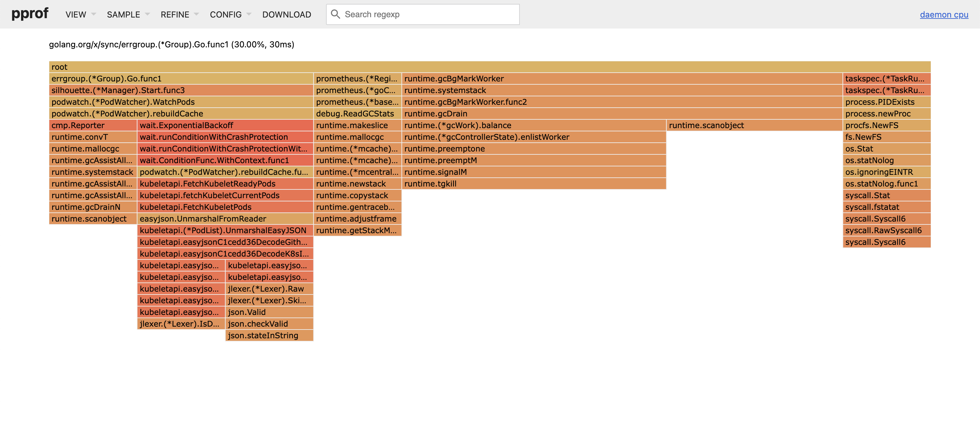Select the syscall.RawSyscall6 frame
Screen dimensions: 980x432
point(886,230)
